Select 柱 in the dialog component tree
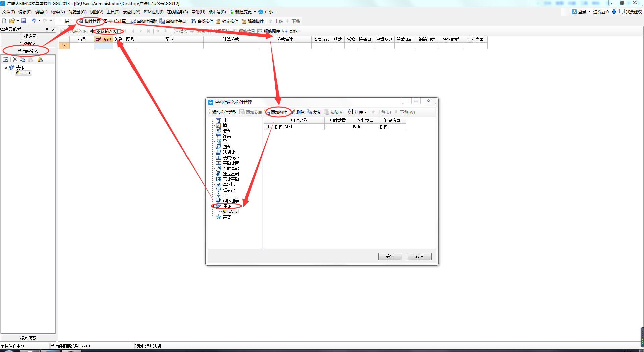644x352 pixels. click(x=225, y=120)
